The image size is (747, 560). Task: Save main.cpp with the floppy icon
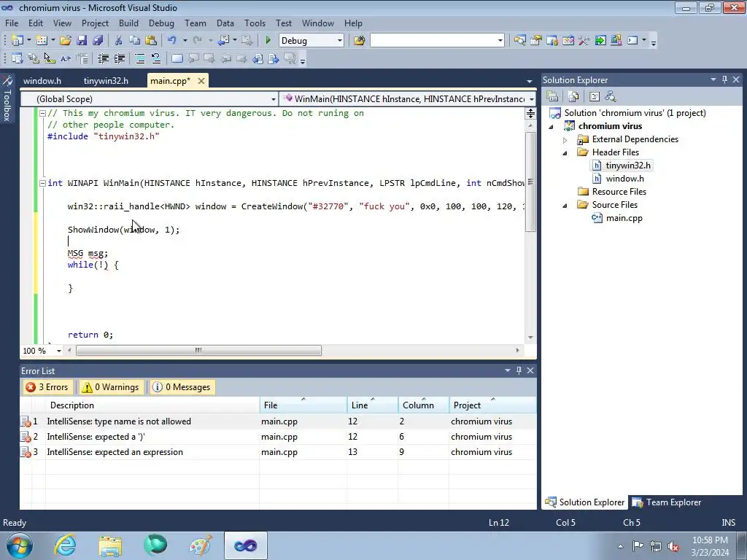click(82, 41)
